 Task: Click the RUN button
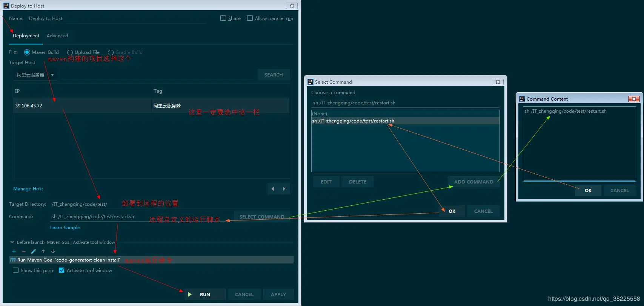(205, 294)
